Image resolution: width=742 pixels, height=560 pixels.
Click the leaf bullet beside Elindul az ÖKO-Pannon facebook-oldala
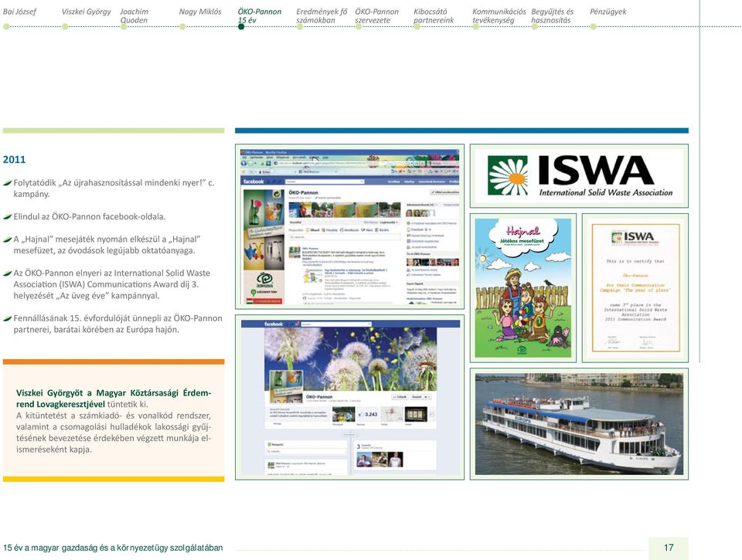tap(7, 217)
